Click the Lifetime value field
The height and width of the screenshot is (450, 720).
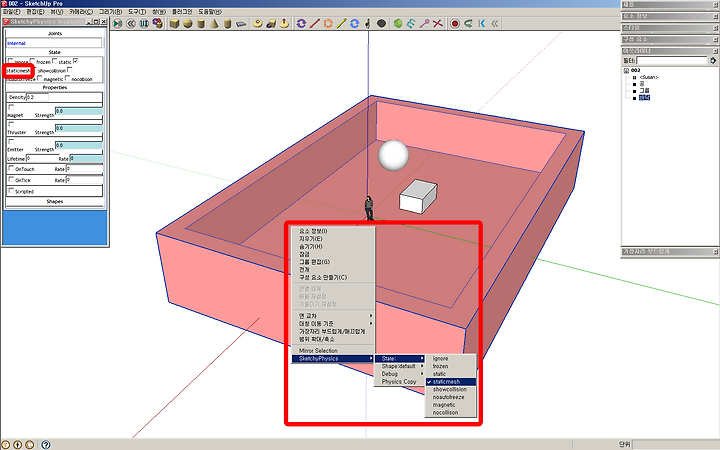41,158
